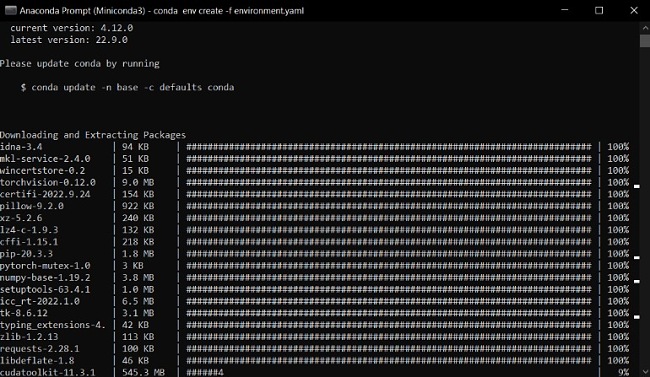Click the cudatoolkit-11.3.1 package name
Screen dimensions: 650x377
48,372
